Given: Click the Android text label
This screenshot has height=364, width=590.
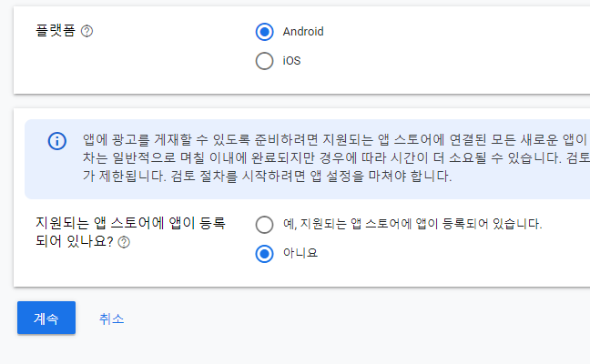Looking at the screenshot, I should click(303, 32).
